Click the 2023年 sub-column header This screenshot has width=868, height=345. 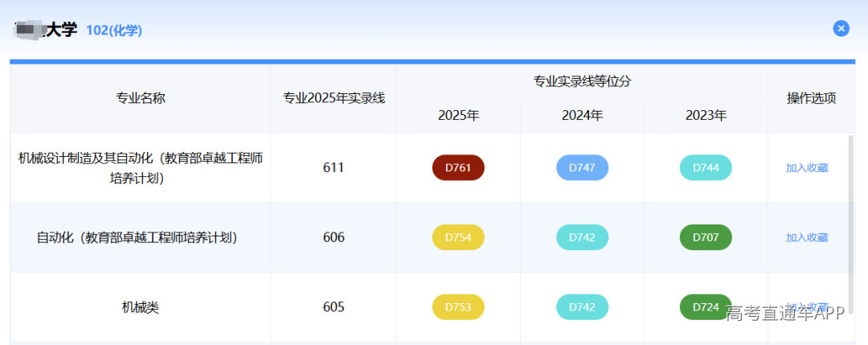pyautogui.click(x=706, y=116)
